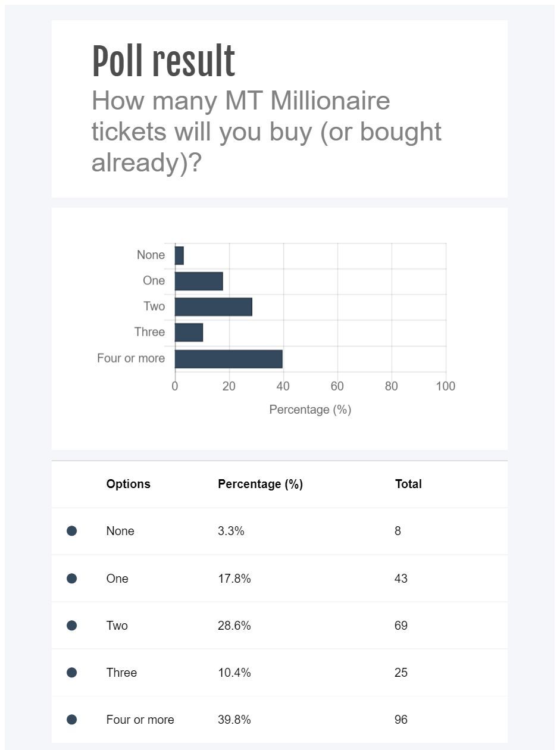Screen dimensions: 560x750
Task: Click the MT Millionaire poll question text
Action: click(266, 132)
